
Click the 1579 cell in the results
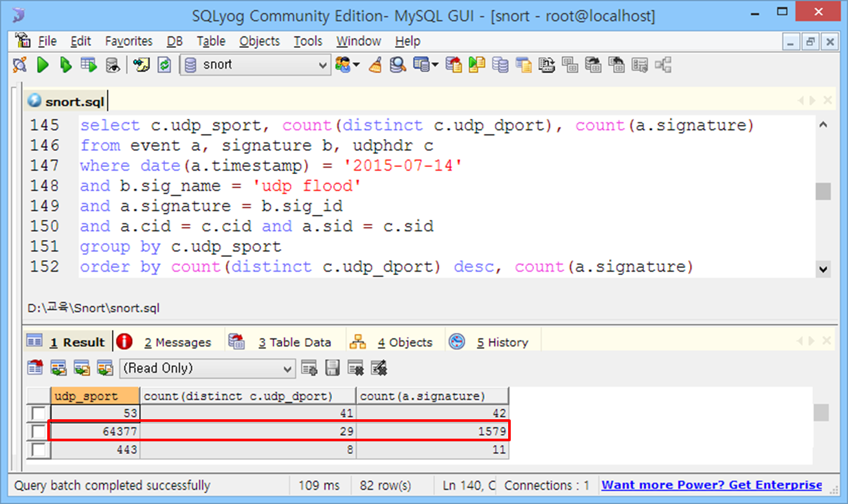tap(432, 431)
